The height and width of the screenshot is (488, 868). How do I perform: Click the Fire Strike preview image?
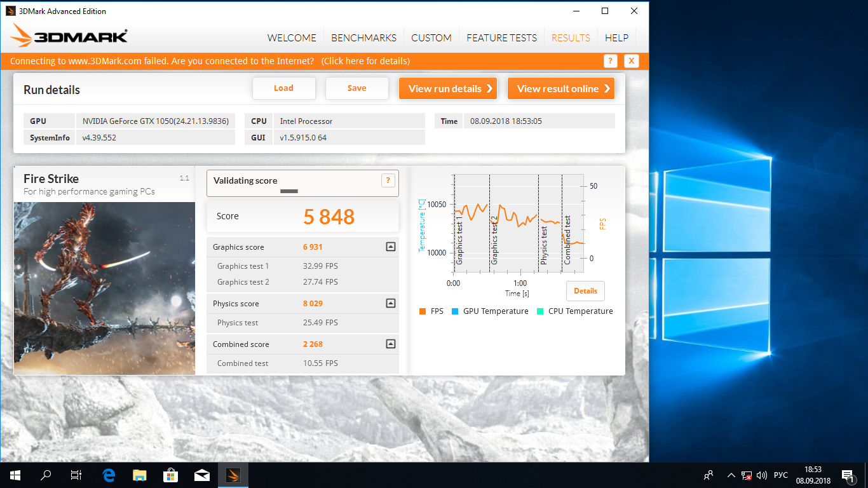coord(104,288)
